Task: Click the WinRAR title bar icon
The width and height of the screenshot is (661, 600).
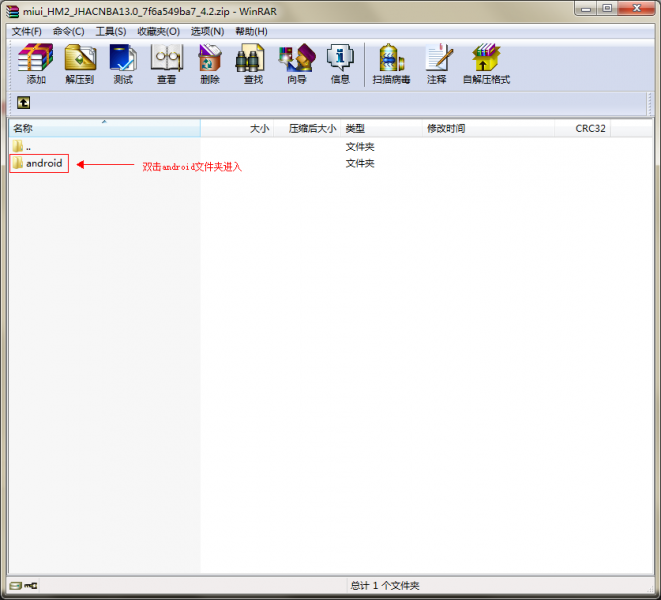Action: 13,11
